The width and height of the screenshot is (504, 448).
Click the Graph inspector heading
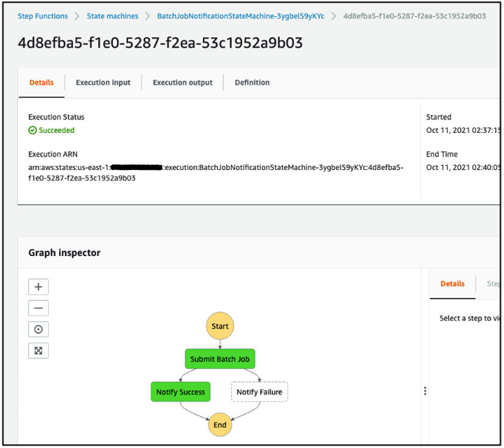click(64, 252)
